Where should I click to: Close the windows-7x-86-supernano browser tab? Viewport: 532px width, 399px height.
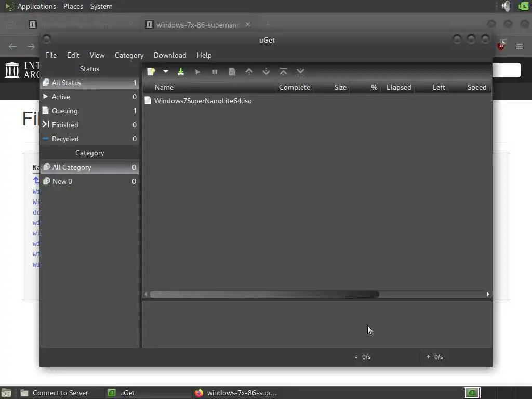click(x=248, y=24)
